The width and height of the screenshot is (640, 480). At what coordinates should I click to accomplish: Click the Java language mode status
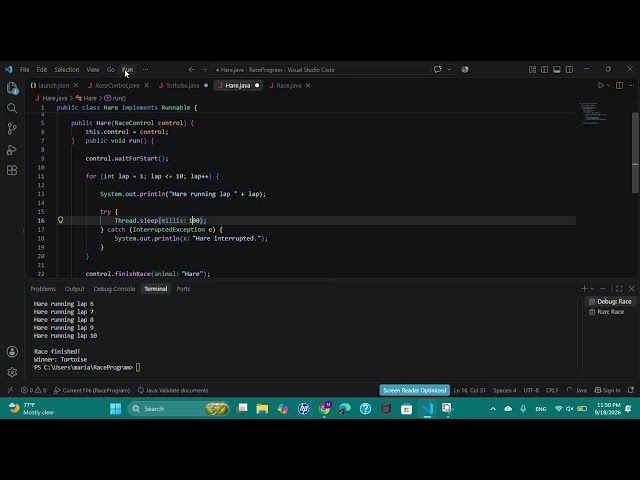[x=581, y=390]
